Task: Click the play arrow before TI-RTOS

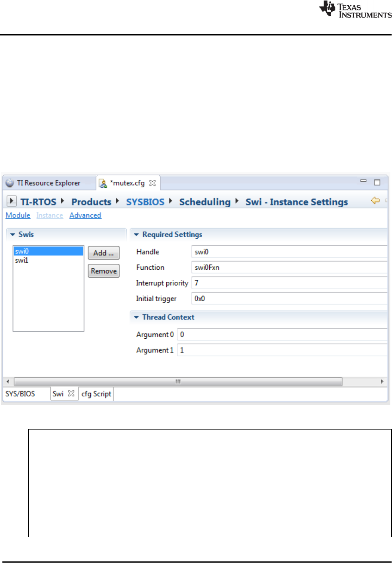Action: click(x=12, y=201)
